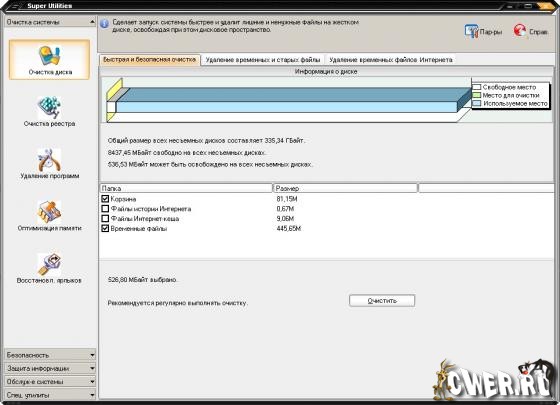Expand the Безопасность section

click(50, 355)
